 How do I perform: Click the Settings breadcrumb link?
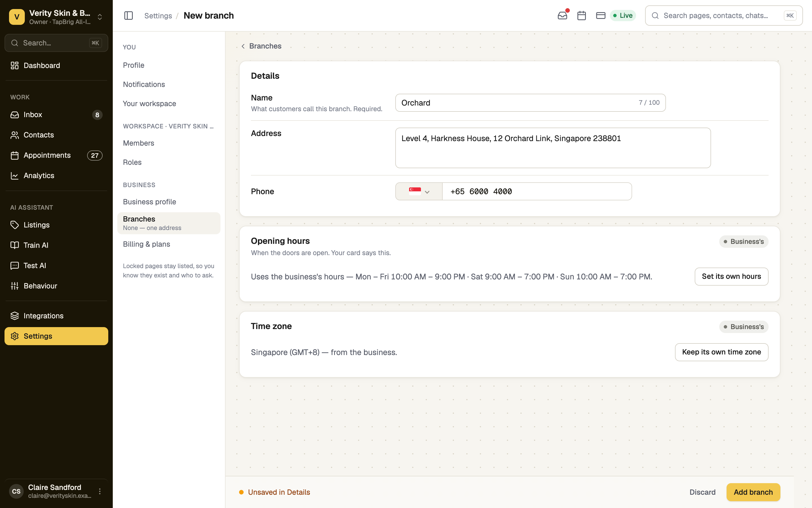[x=158, y=16]
